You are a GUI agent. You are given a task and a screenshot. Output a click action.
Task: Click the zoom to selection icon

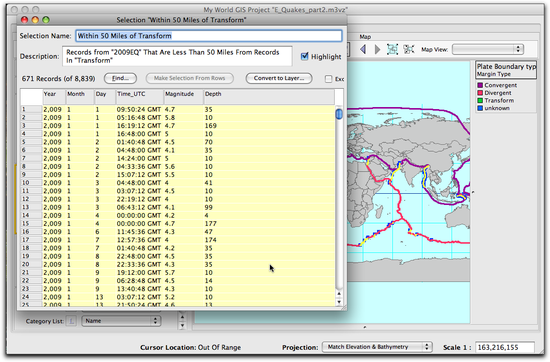tap(409, 49)
